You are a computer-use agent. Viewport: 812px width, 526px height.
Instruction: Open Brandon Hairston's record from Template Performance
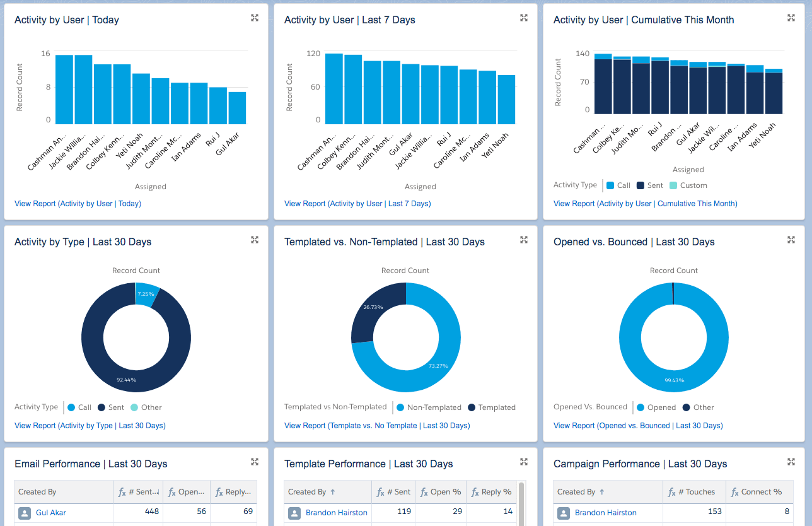point(337,511)
